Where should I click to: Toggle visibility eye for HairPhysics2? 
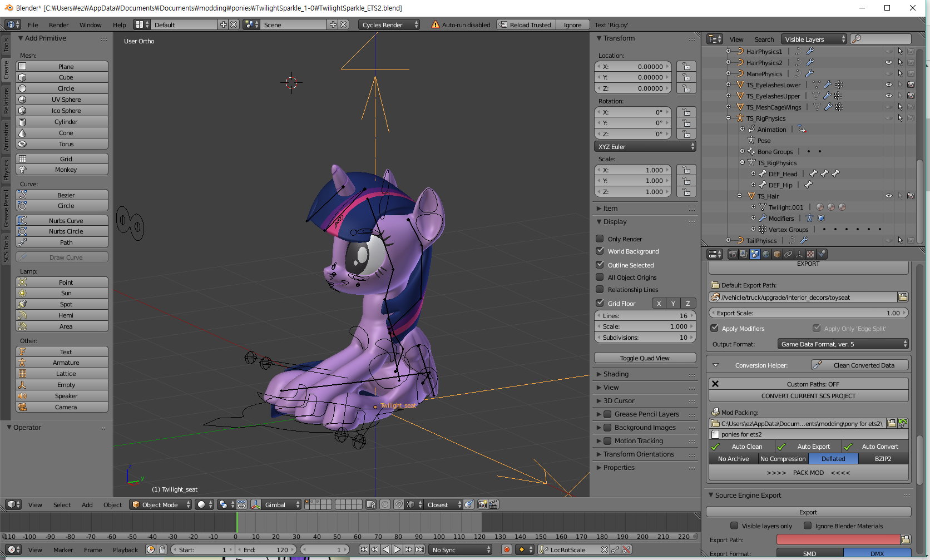click(x=888, y=62)
